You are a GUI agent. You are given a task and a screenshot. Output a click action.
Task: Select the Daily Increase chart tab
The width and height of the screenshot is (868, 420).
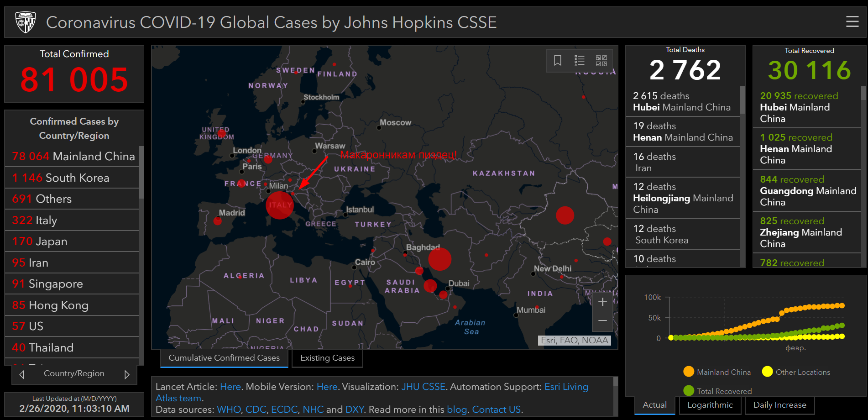click(779, 405)
